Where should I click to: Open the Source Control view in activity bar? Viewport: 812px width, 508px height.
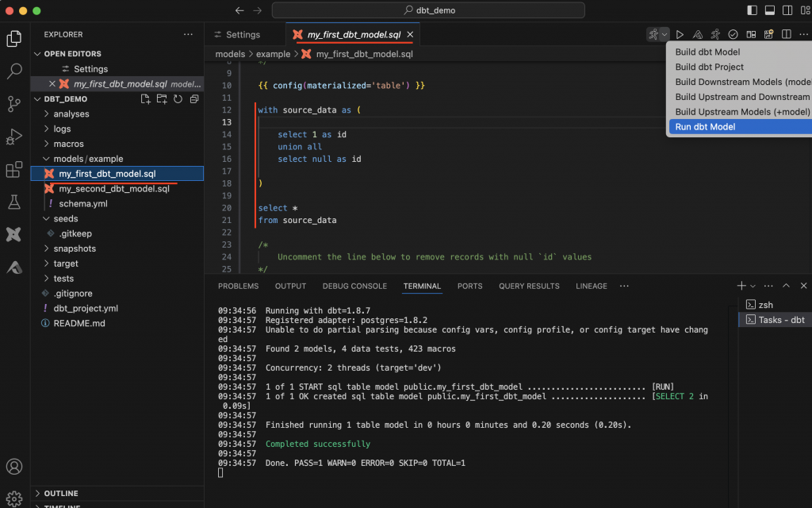[x=13, y=104]
